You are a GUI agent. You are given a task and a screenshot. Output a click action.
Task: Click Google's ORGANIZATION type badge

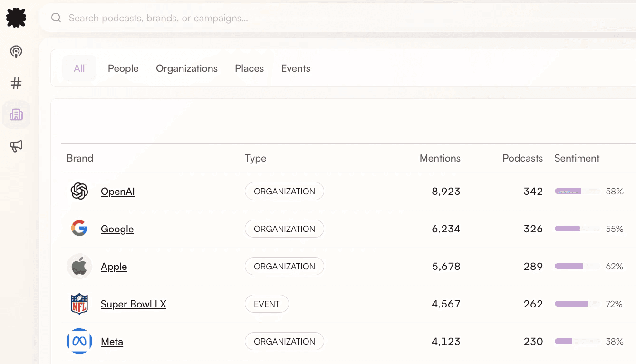point(284,229)
